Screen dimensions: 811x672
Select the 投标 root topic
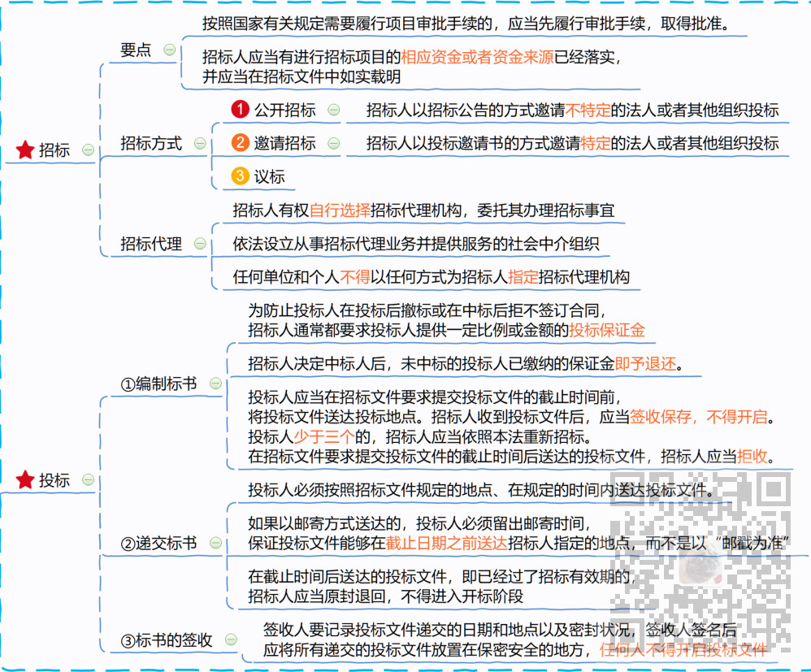(x=54, y=480)
